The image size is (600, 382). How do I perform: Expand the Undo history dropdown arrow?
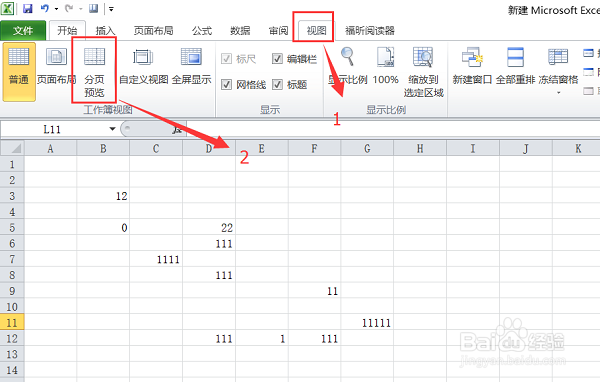[x=56, y=9]
